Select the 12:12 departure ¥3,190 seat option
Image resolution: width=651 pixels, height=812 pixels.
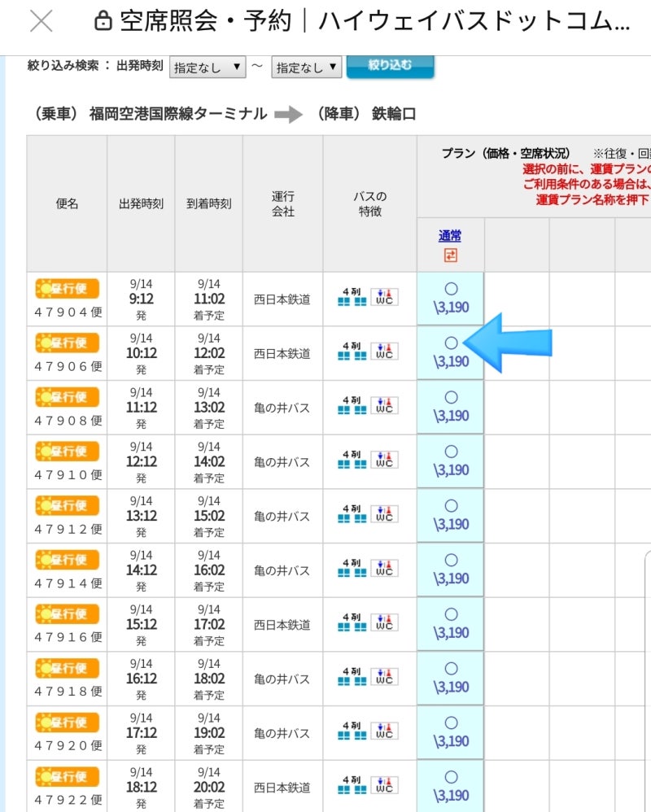tap(451, 461)
